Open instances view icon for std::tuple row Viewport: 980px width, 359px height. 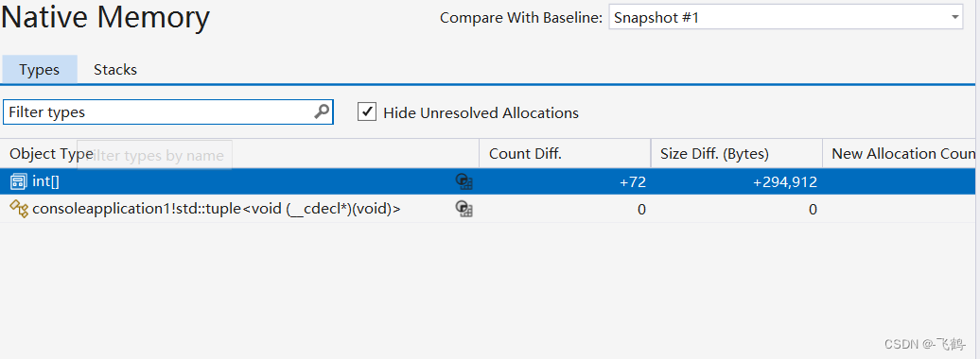464,209
